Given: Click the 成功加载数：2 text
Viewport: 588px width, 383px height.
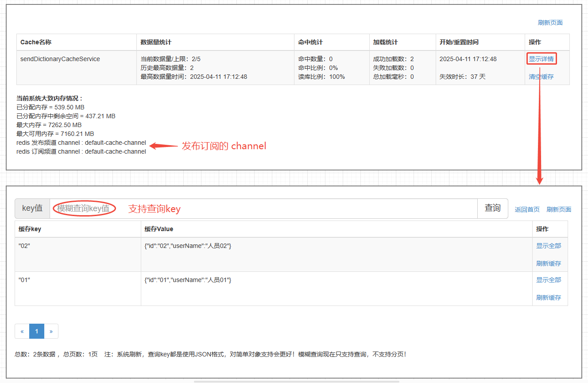Looking at the screenshot, I should coord(393,59).
